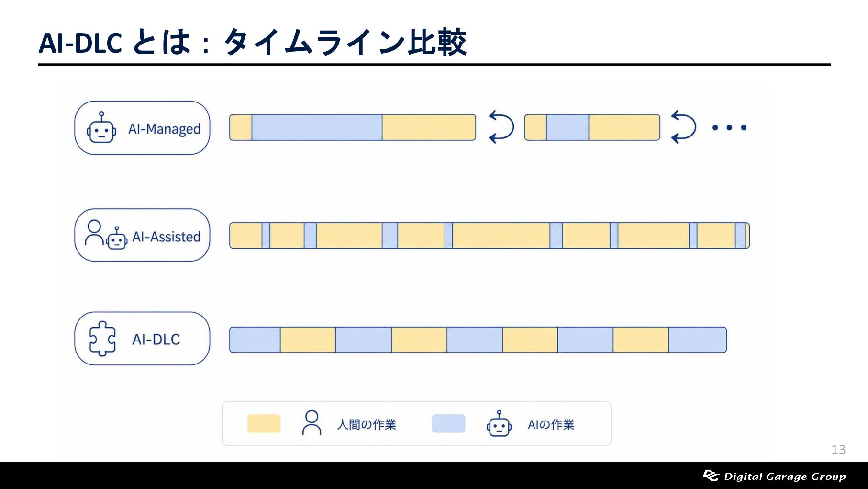
Task: Click the AI-Assisted label text
Action: pos(166,237)
